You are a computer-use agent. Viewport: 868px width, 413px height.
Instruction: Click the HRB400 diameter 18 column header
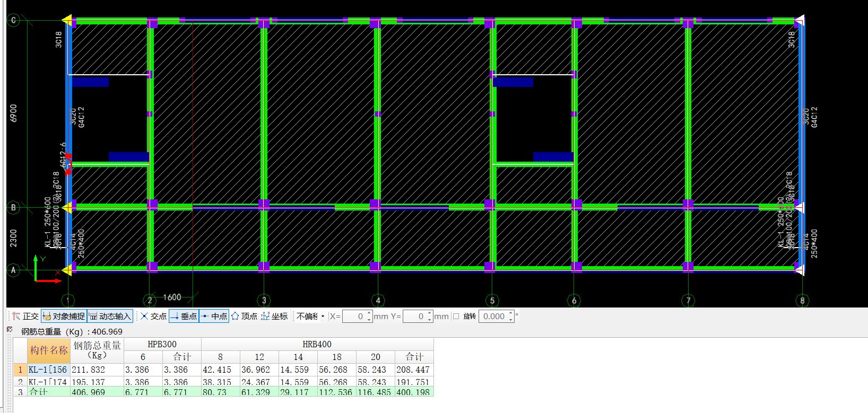pyautogui.click(x=337, y=357)
